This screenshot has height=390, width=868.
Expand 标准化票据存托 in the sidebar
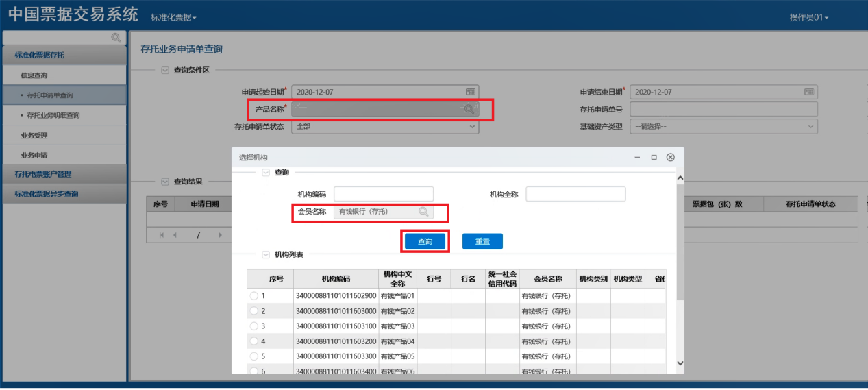click(64, 55)
